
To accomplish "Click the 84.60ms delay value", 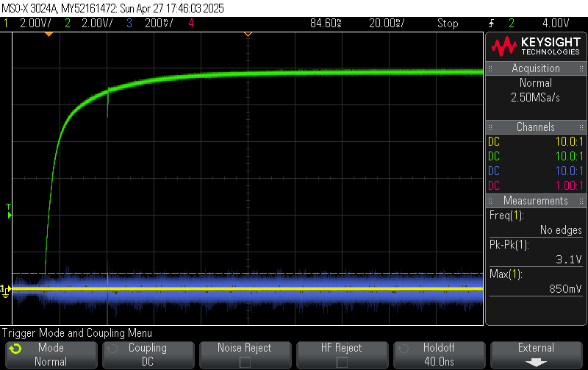I will coord(326,24).
